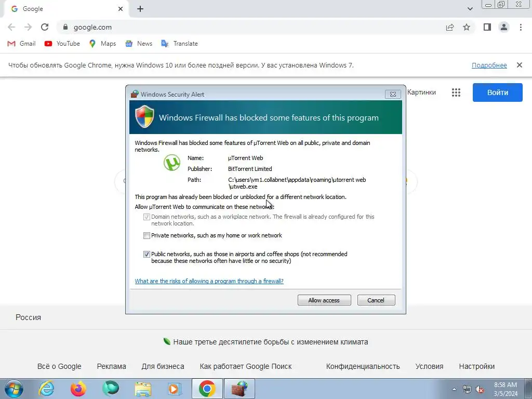Screen dimensions: 532x399
Task: Click Allow access in firewall alert
Action: 324,300
